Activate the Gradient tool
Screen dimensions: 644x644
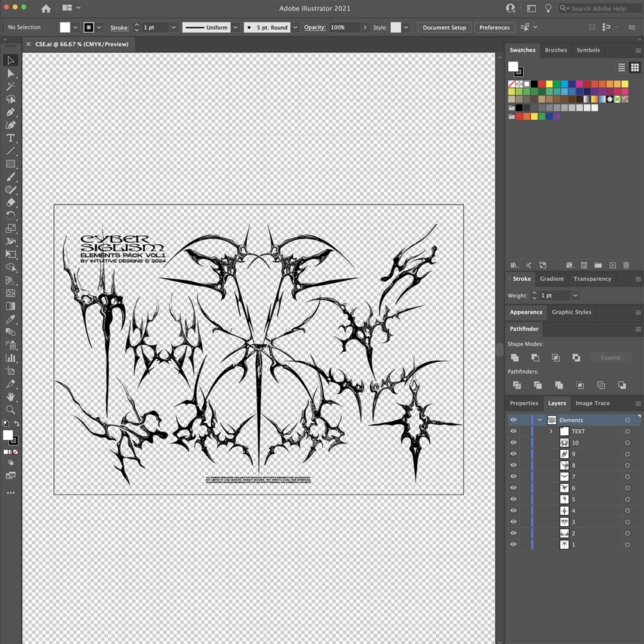[x=11, y=306]
